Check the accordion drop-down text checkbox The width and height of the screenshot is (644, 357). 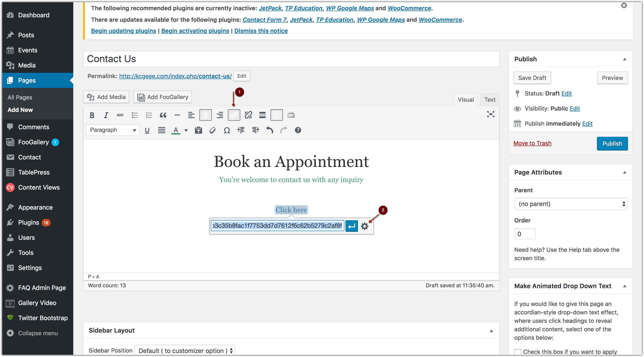click(517, 352)
